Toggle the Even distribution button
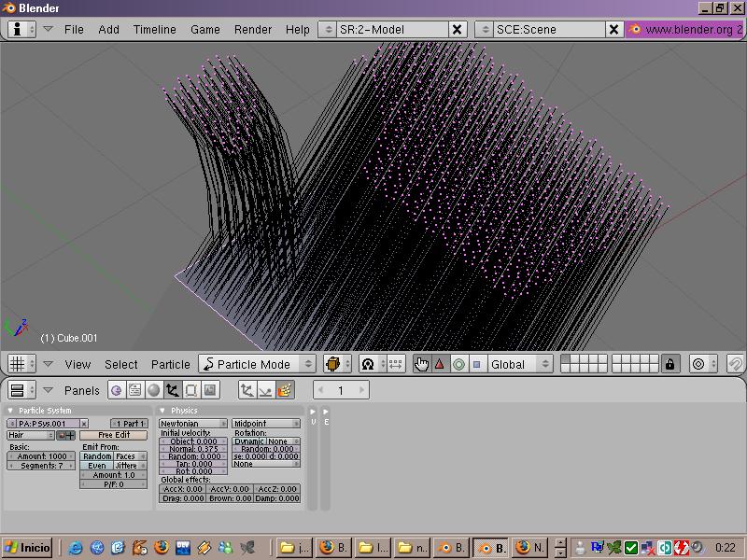 pos(97,466)
